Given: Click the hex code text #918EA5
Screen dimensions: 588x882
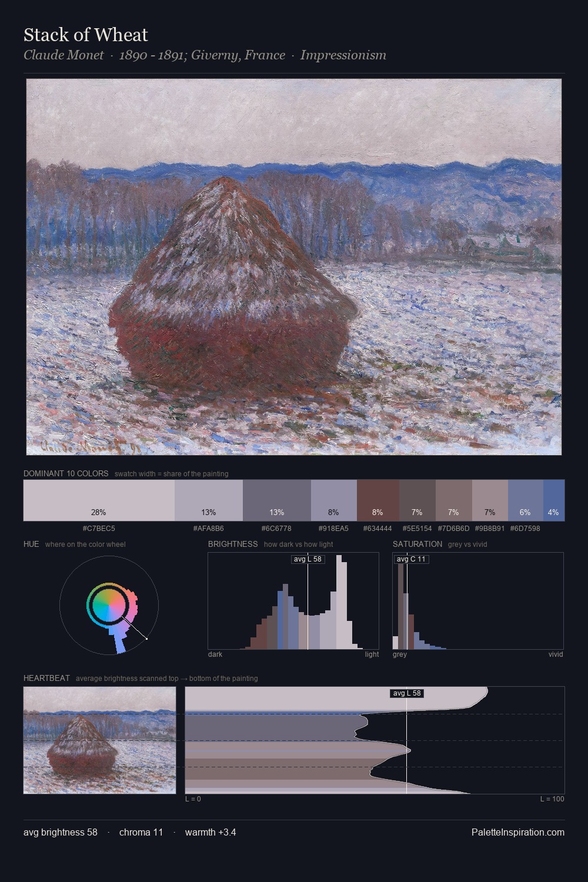Looking at the screenshot, I should [x=333, y=529].
